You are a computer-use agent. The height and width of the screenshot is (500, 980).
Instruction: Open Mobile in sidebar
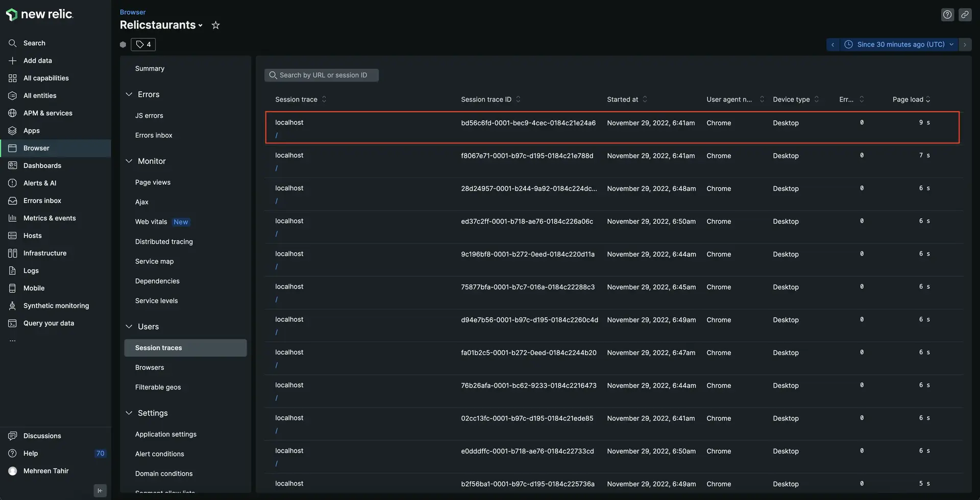pyautogui.click(x=34, y=288)
